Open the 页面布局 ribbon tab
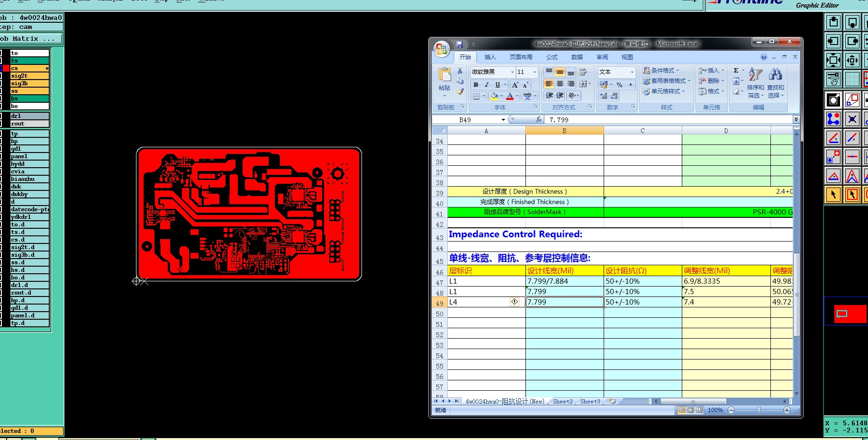Viewport: 868px width, 440px height. pyautogui.click(x=521, y=57)
